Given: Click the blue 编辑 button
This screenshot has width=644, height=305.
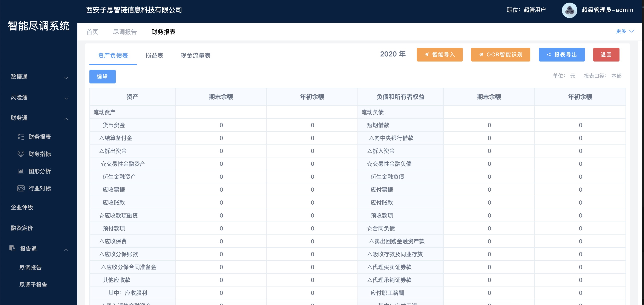Looking at the screenshot, I should pos(103,76).
